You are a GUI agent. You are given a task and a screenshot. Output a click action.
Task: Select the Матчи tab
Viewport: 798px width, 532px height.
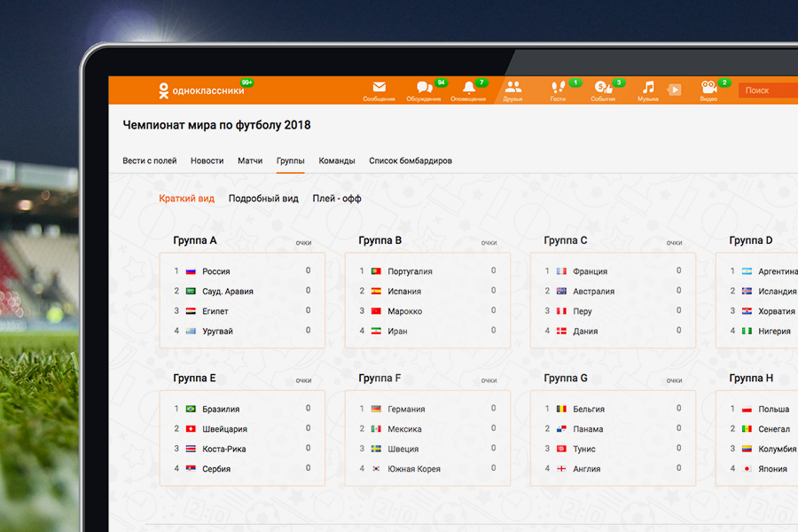pyautogui.click(x=250, y=160)
